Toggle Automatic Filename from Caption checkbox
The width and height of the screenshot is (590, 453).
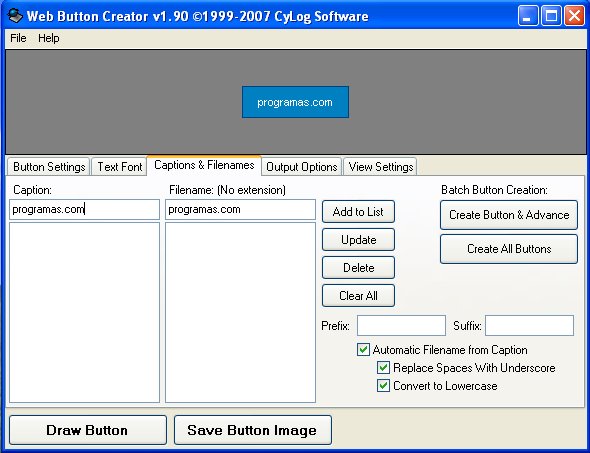point(363,350)
